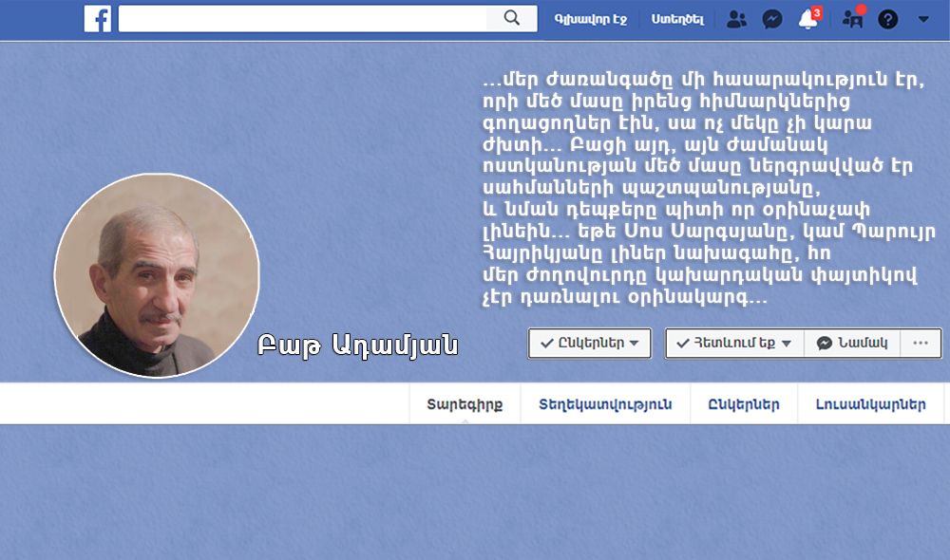Open the Տեղեկատվություն tab

point(605,404)
